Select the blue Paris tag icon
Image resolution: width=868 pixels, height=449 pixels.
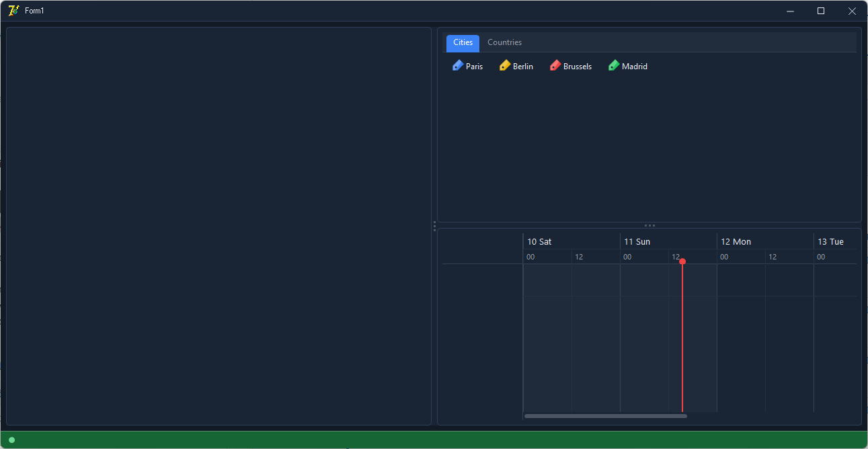click(458, 65)
